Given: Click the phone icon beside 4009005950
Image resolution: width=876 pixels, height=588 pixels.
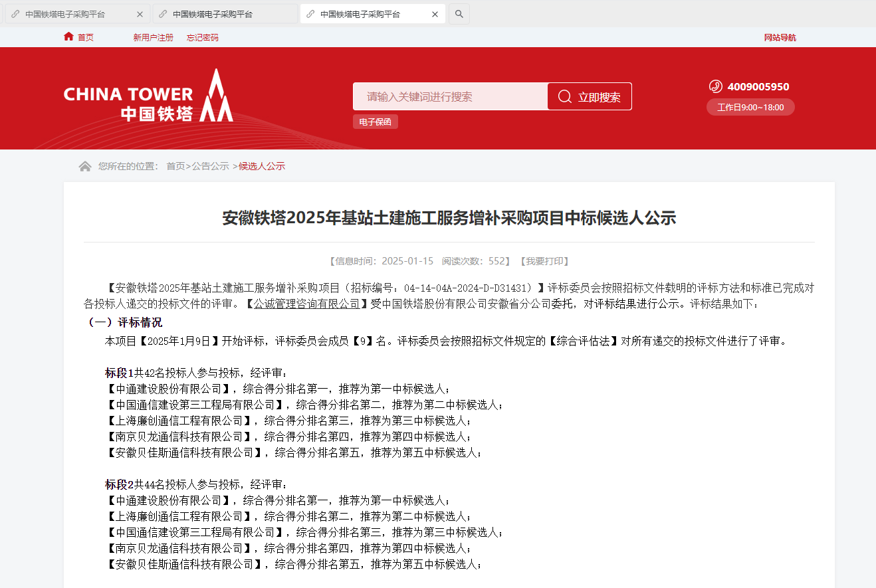Looking at the screenshot, I should [715, 86].
